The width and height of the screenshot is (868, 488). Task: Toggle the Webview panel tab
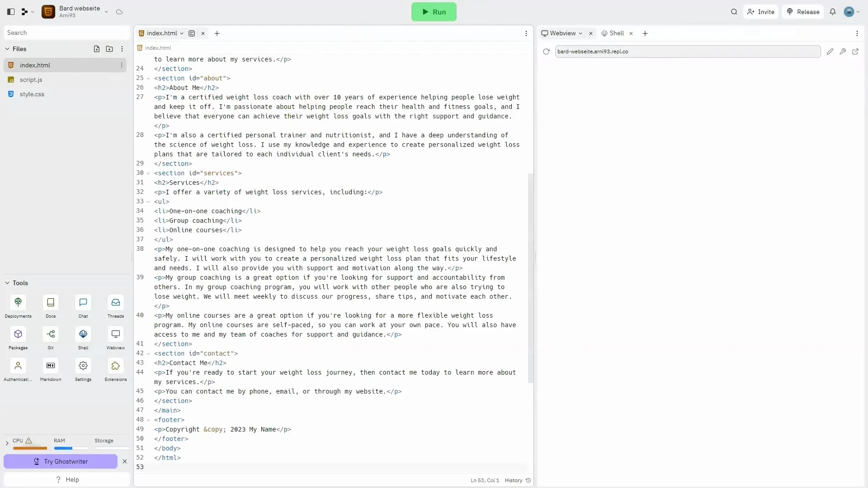pos(562,33)
